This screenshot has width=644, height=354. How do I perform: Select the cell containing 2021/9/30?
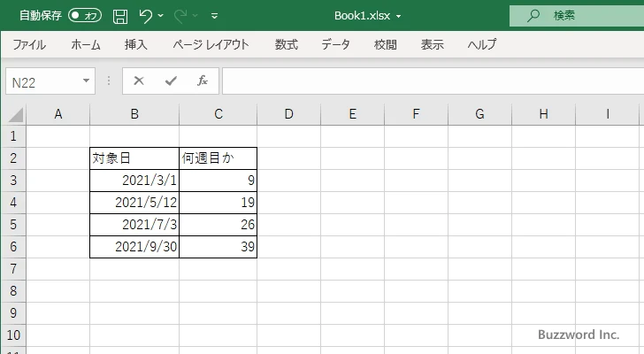click(x=134, y=247)
